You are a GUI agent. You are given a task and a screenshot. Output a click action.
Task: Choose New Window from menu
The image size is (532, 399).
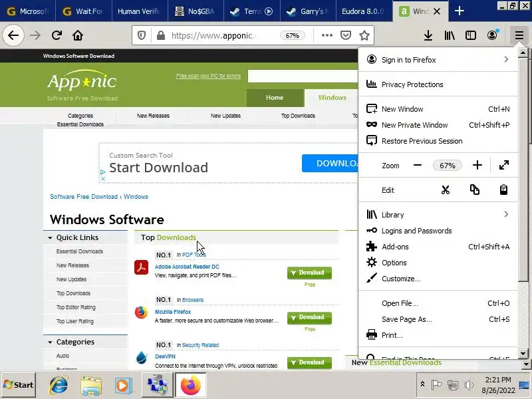click(438, 109)
